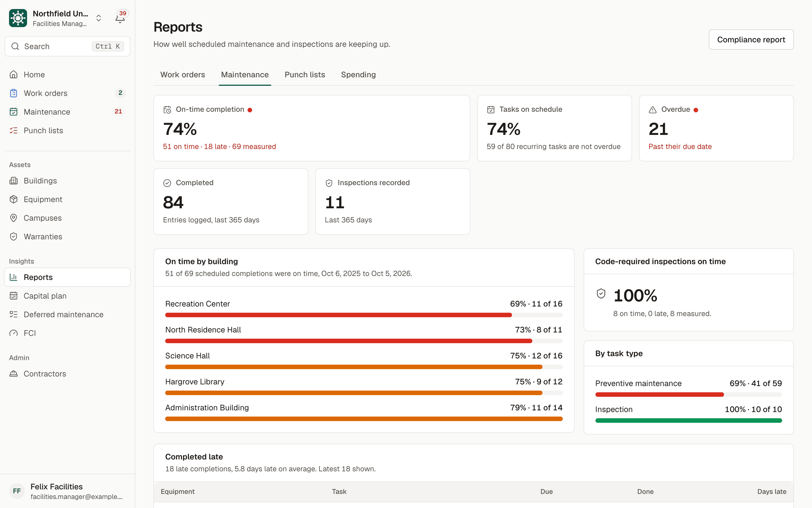The image size is (812, 508).
Task: Open Maintenance calendar icon in sidebar
Action: (14, 112)
